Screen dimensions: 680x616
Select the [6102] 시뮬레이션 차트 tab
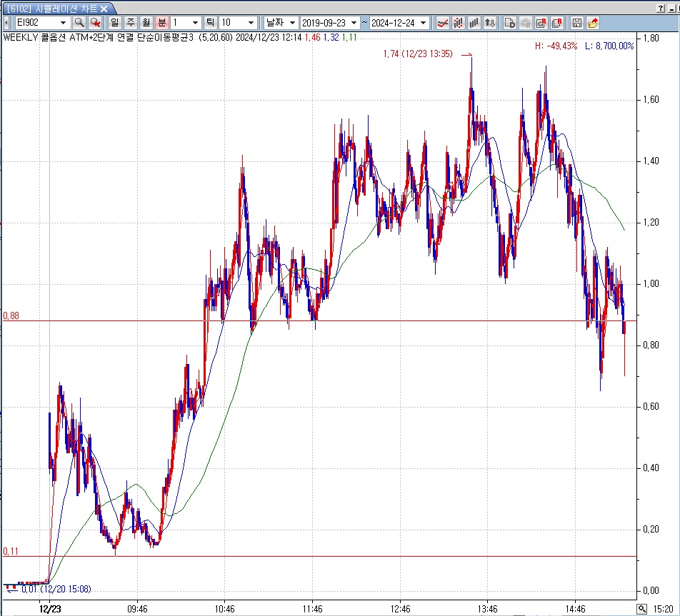pyautogui.click(x=50, y=8)
